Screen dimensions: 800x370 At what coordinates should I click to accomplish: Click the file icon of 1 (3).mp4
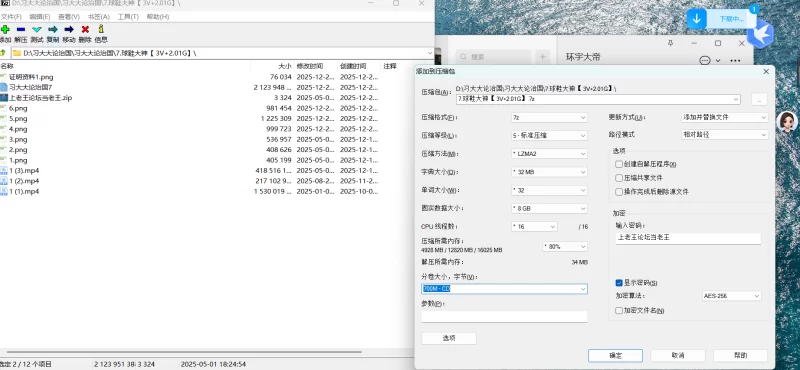[x=4, y=170]
